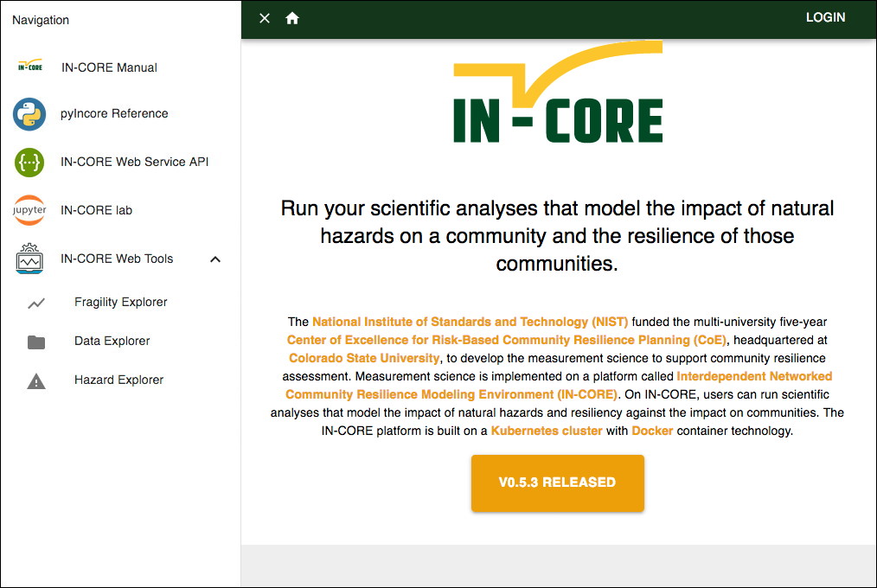The width and height of the screenshot is (877, 588).
Task: Click the trend line icon for Fragility Explorer
Action: (x=36, y=303)
